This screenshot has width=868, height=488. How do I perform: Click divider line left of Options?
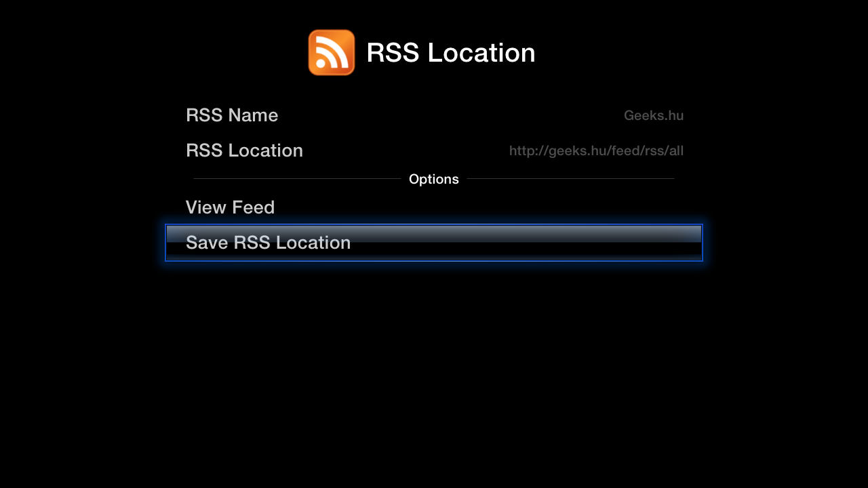click(x=297, y=179)
